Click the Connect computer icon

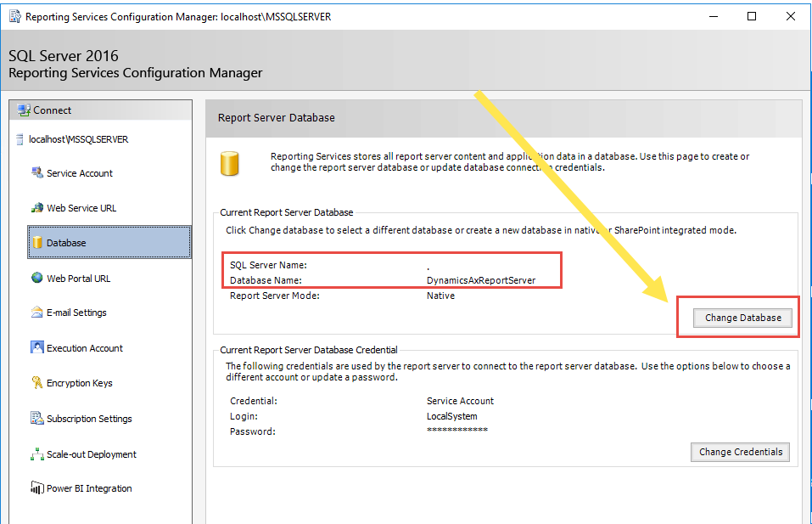tap(23, 110)
